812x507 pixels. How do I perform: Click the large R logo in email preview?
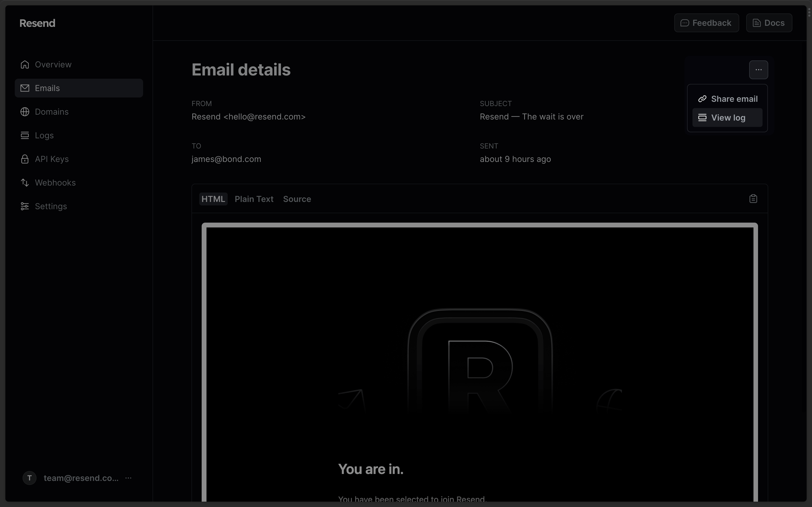tap(480, 360)
